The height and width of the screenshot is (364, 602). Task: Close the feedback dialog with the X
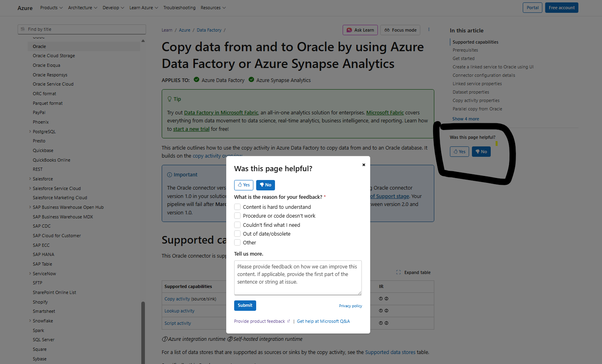[363, 165]
